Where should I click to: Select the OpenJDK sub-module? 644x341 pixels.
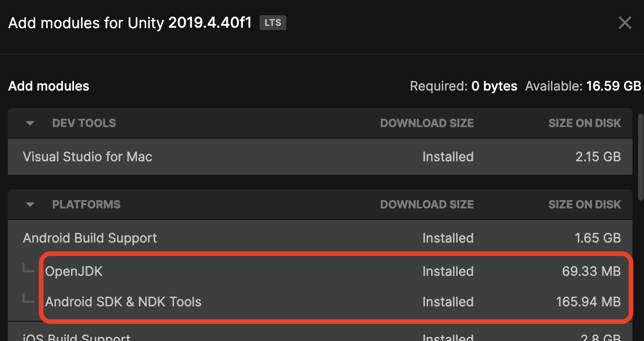point(74,271)
